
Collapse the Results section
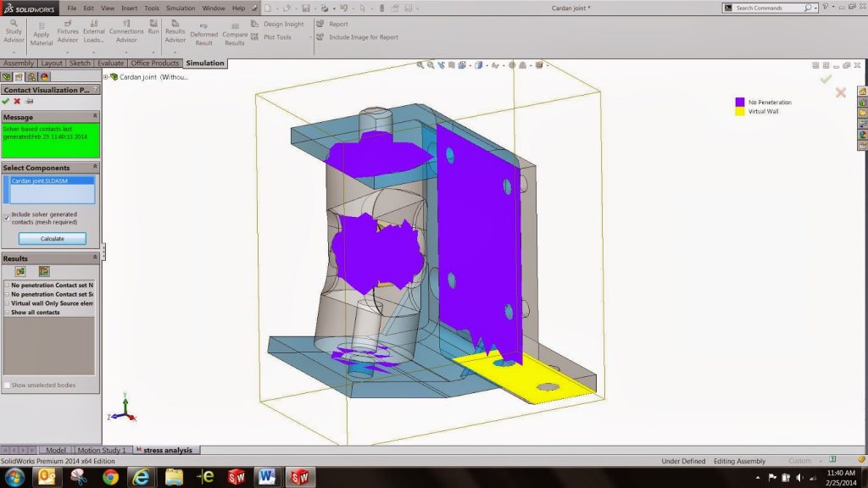(95, 258)
